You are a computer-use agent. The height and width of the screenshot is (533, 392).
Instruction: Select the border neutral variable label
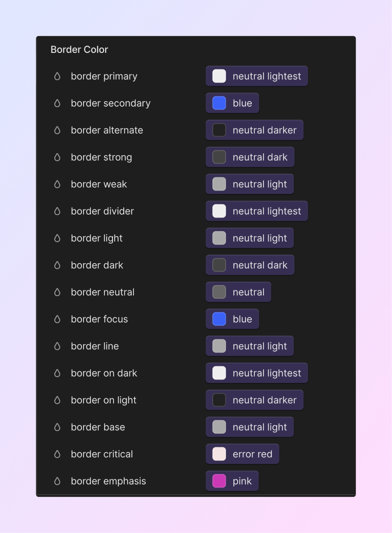click(x=103, y=292)
